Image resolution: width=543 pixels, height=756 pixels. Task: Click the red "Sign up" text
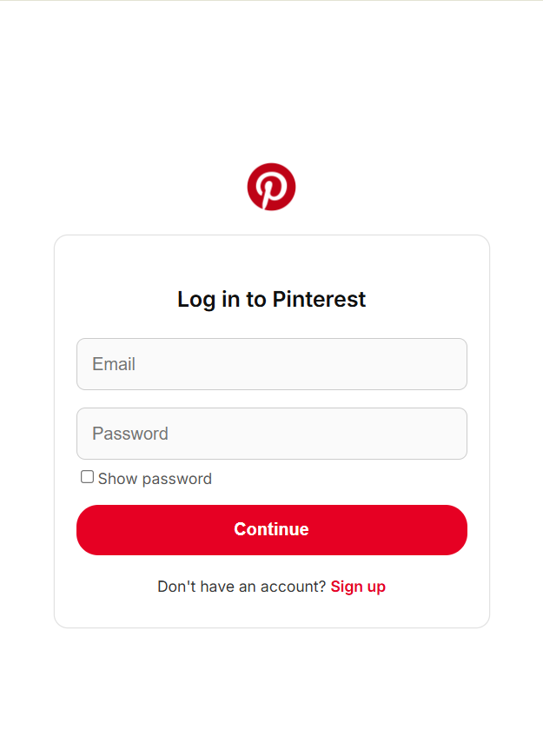point(358,587)
